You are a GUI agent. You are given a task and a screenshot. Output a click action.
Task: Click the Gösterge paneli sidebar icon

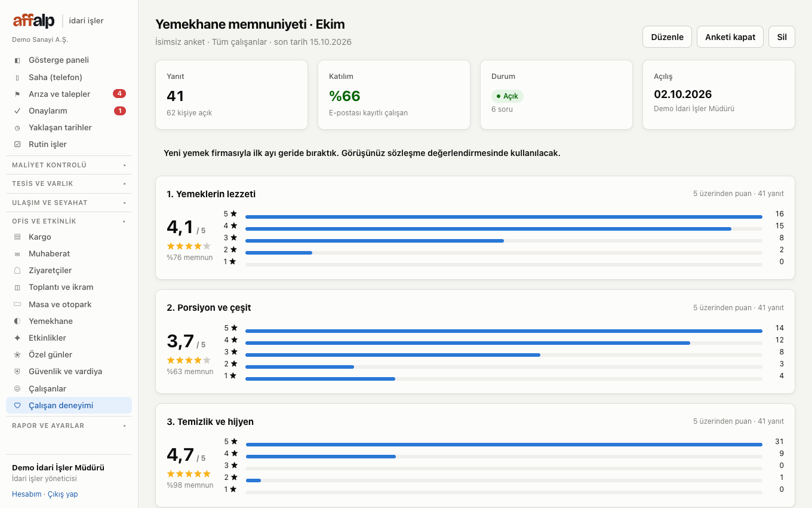(17, 60)
